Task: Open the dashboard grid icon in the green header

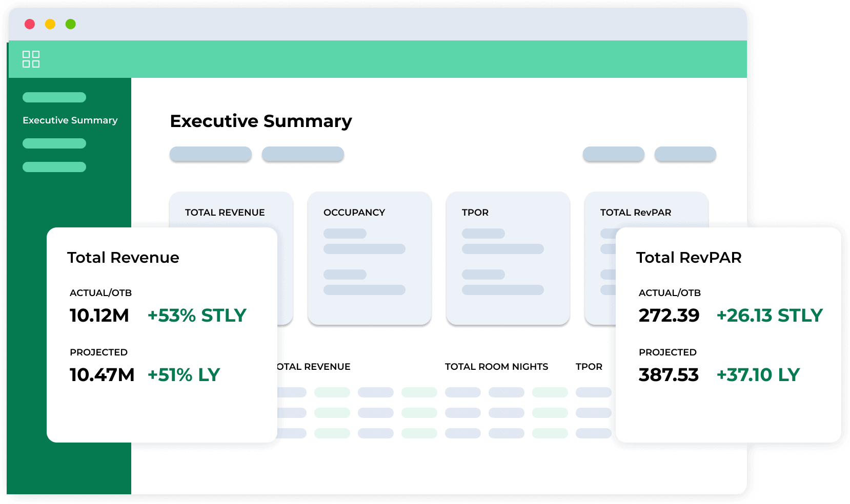Action: coord(31,59)
